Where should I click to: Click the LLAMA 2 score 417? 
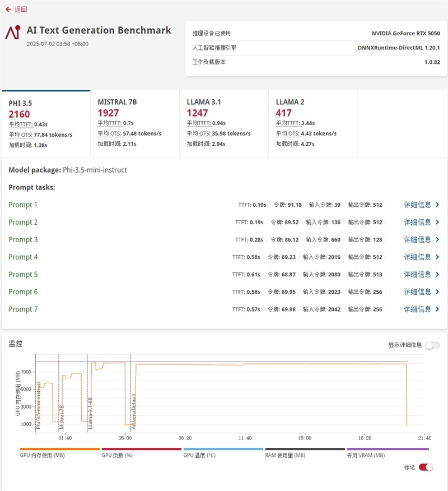[283, 113]
